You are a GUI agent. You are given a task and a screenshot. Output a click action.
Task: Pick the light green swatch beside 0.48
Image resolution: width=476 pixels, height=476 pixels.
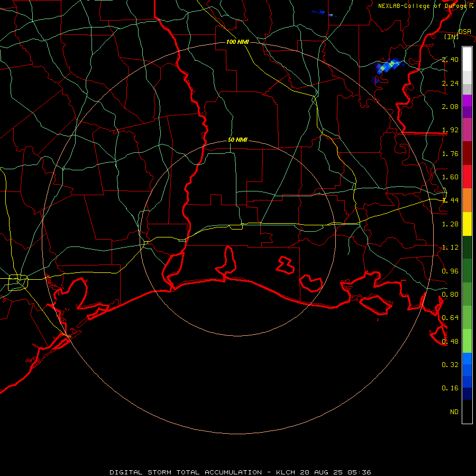(467, 341)
